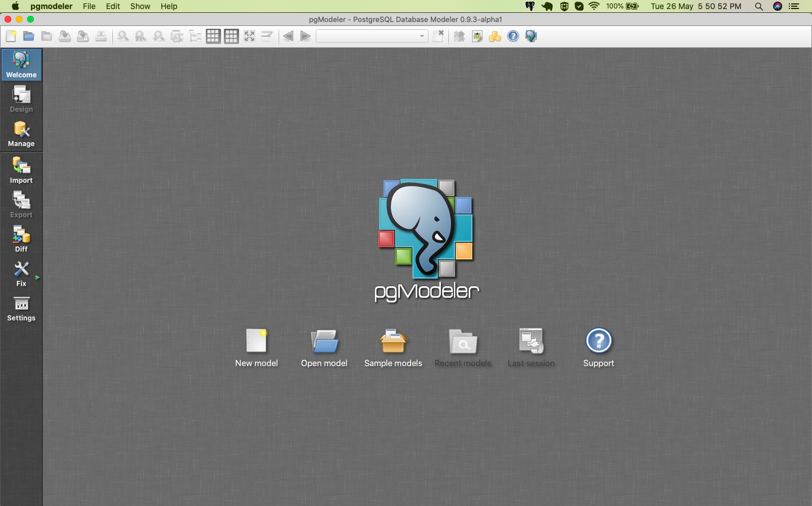The image size is (812, 506).
Task: Click the save-as toolbar icon
Action: tap(83, 37)
